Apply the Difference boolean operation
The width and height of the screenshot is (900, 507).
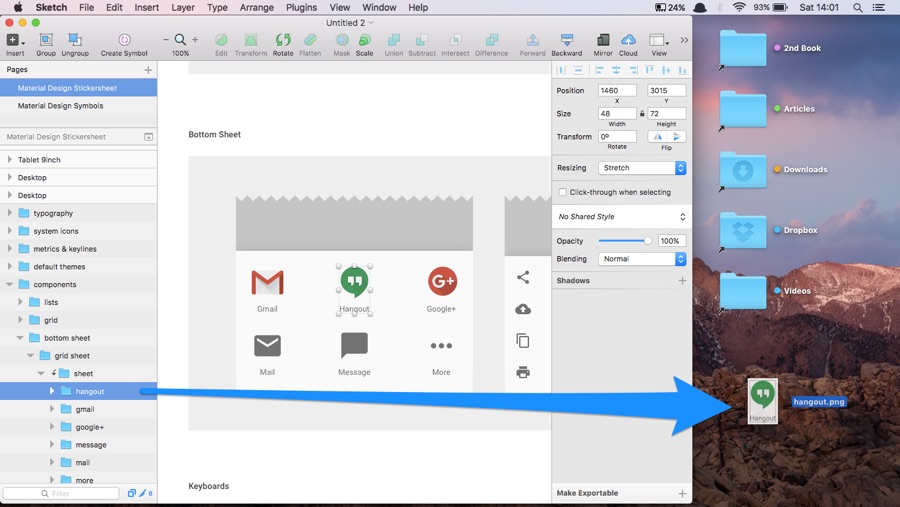(491, 44)
